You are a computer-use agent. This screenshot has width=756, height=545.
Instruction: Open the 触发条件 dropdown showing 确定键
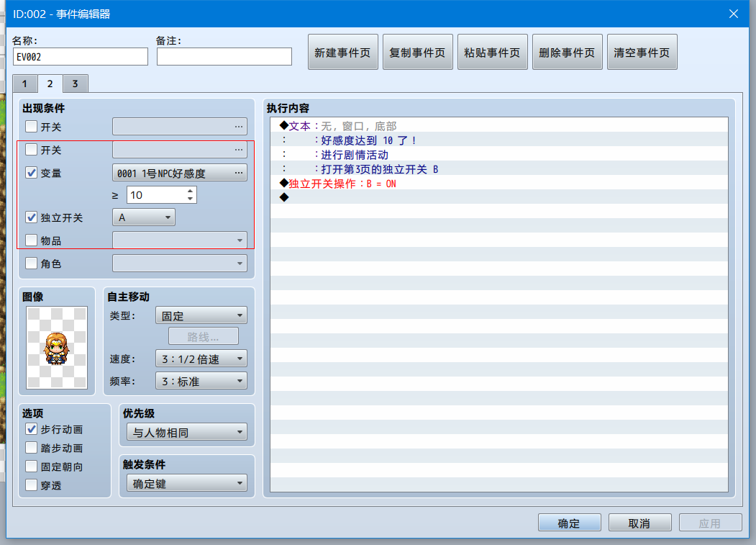point(187,483)
